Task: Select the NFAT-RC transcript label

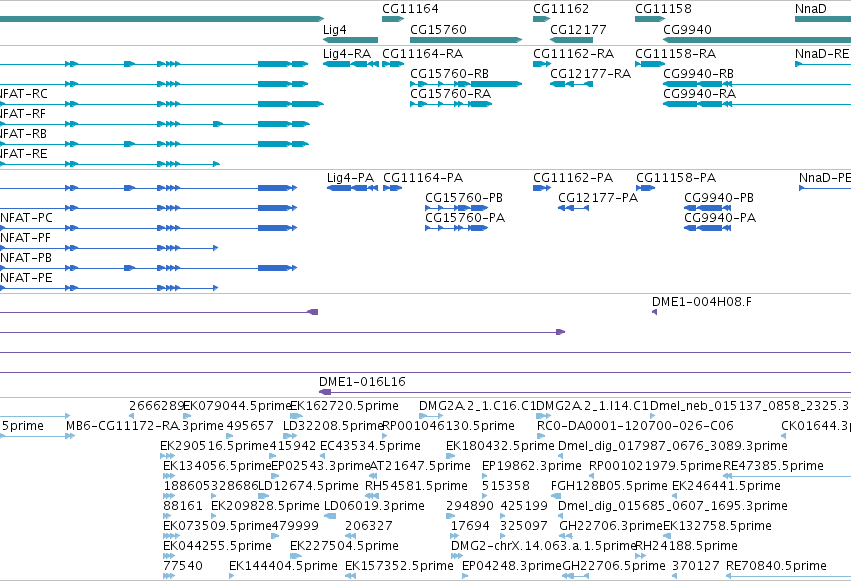Action: coord(23,94)
